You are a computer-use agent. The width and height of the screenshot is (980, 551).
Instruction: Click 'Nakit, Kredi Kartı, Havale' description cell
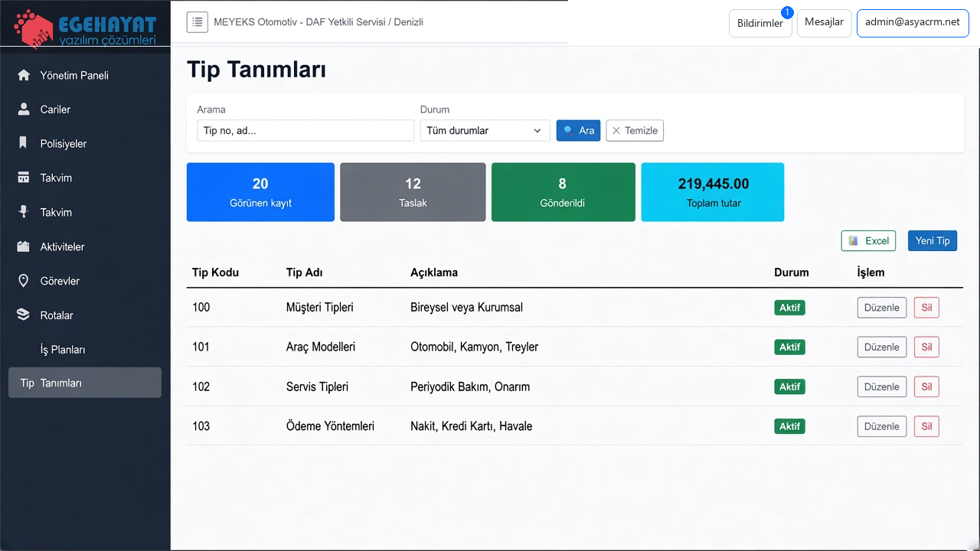coord(472,426)
